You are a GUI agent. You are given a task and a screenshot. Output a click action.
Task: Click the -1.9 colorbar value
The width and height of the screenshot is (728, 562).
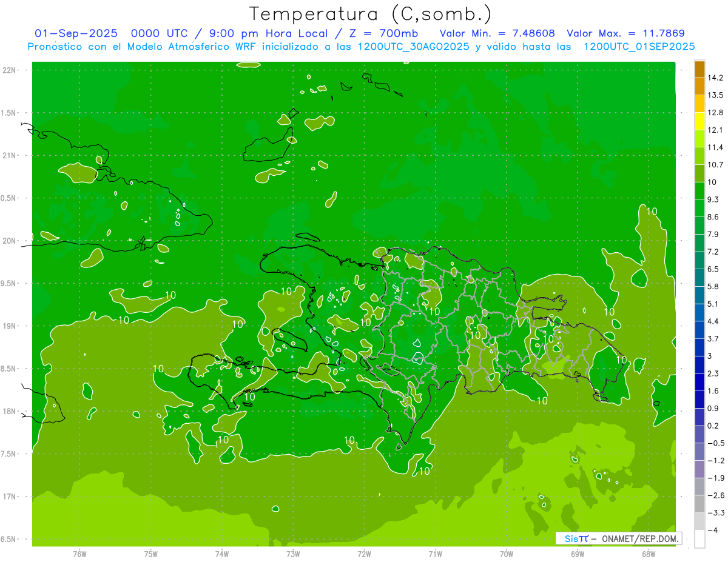coord(715,478)
